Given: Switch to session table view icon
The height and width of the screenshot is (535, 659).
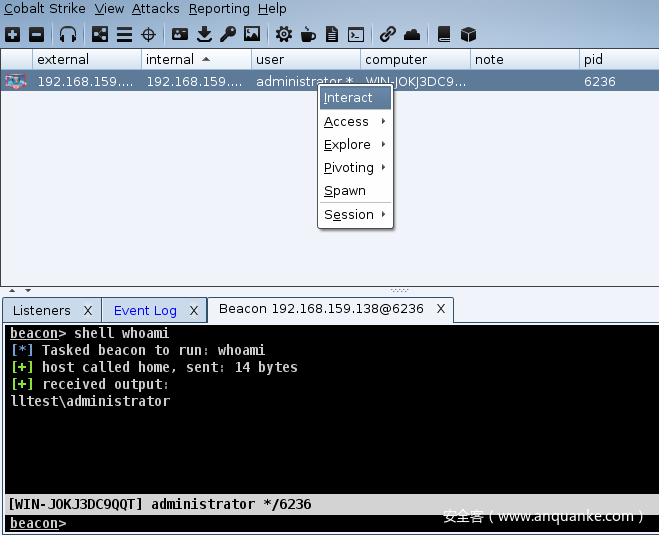Looking at the screenshot, I should [124, 34].
